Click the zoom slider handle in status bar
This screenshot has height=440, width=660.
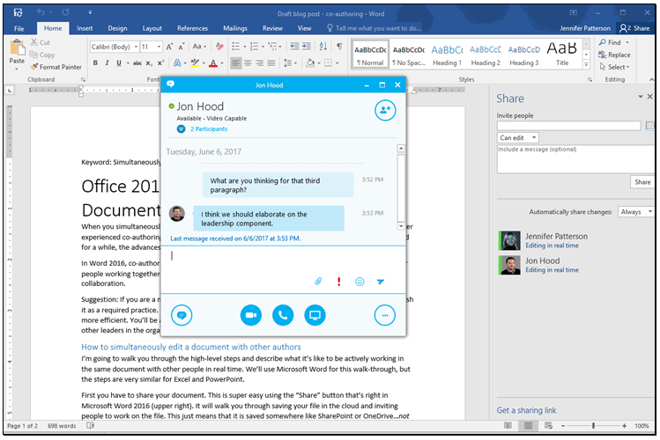tap(593, 426)
